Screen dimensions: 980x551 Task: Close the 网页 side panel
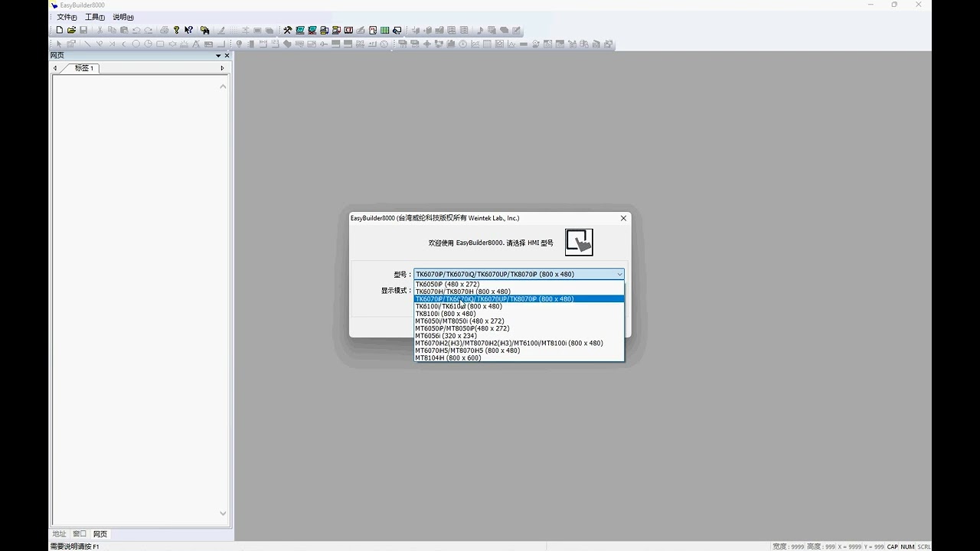(x=227, y=55)
